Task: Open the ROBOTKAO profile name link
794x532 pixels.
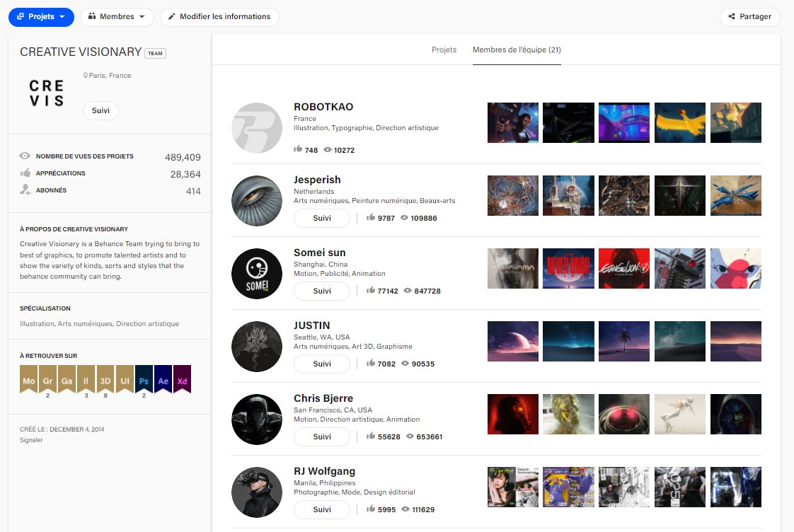Action: point(323,107)
